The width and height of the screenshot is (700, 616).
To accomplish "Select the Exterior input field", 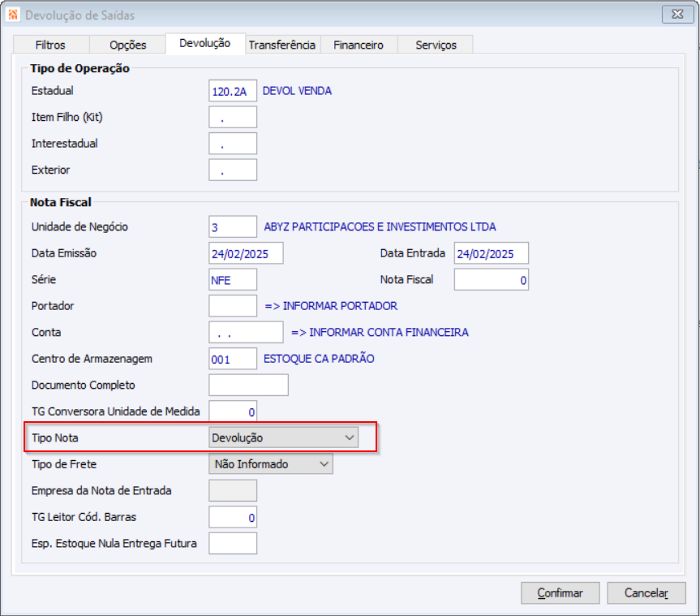I will pyautogui.click(x=233, y=170).
